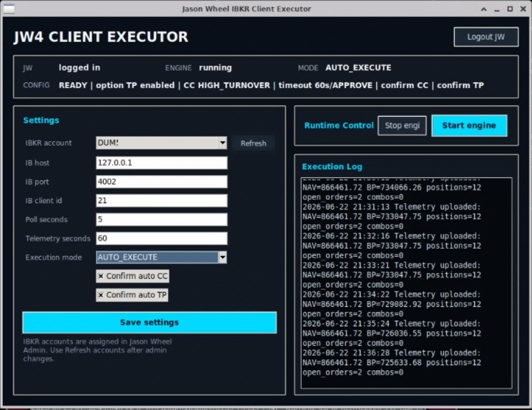The width and height of the screenshot is (532, 410).
Task: Save settings with the cyan button
Action: pyautogui.click(x=149, y=322)
